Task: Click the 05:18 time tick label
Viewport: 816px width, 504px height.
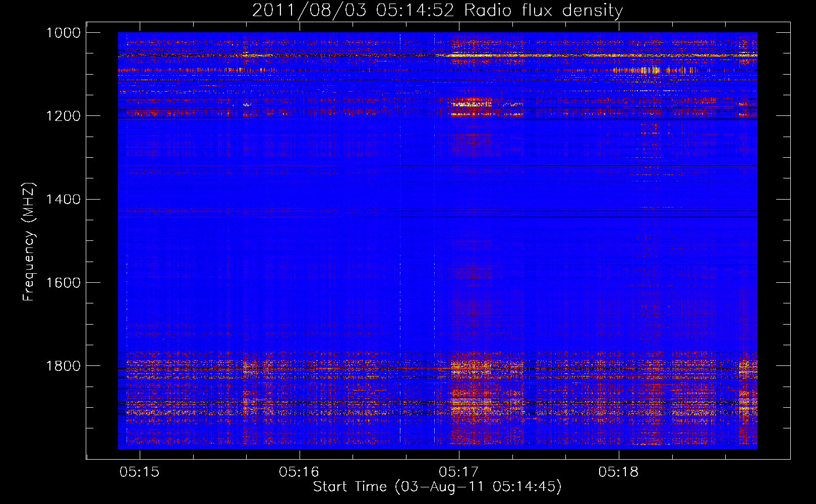Action: [x=618, y=472]
